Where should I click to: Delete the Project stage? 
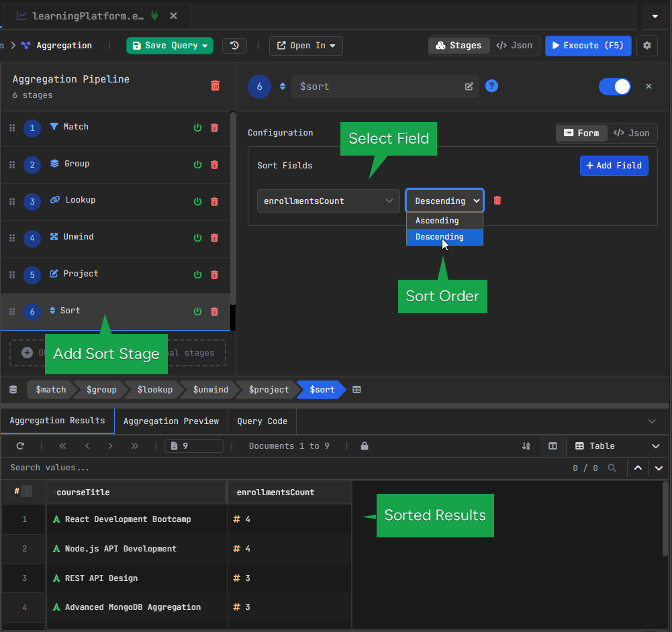point(214,274)
